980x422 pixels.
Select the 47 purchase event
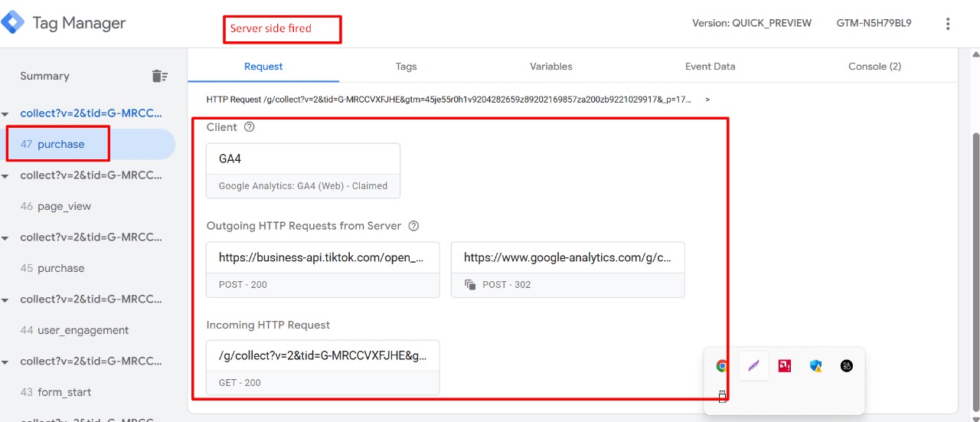(87, 144)
